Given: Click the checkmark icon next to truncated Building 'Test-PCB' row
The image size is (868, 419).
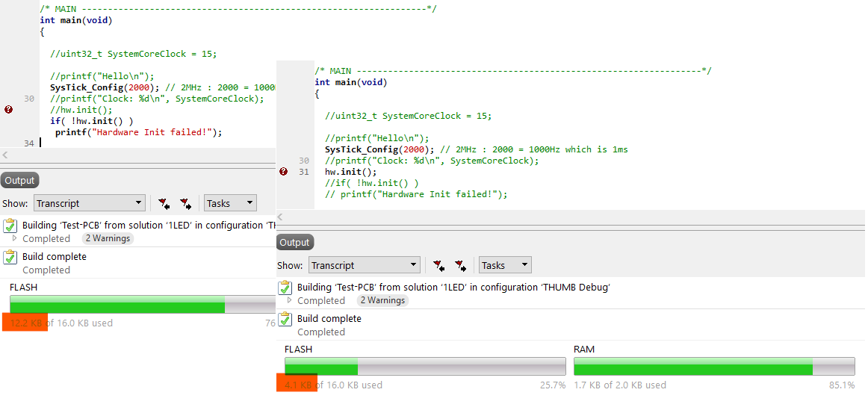Looking at the screenshot, I should [x=10, y=226].
